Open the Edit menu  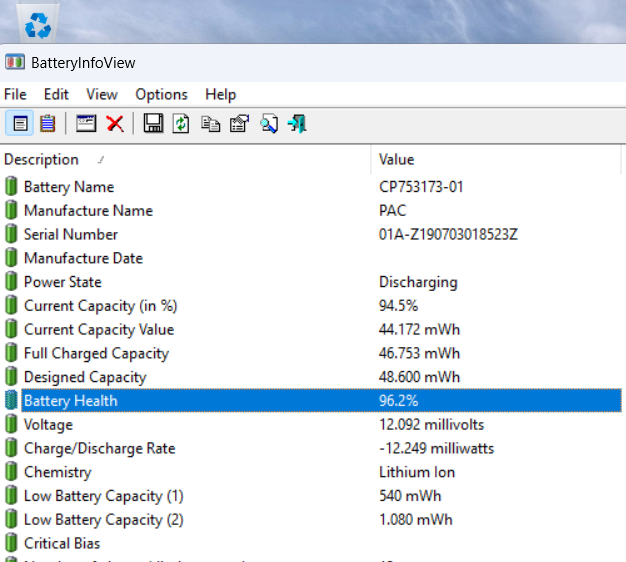(56, 95)
